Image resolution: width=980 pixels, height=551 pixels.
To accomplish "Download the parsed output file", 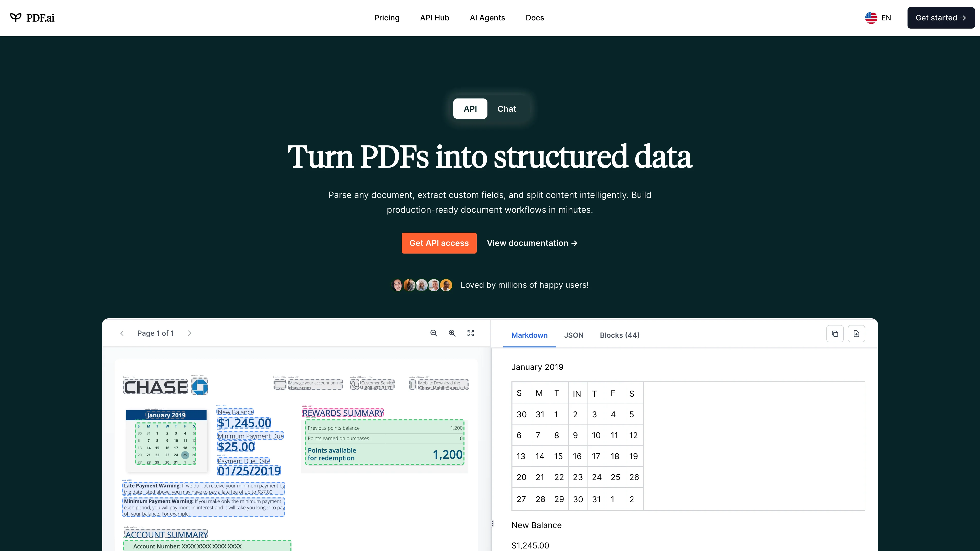I will [856, 333].
